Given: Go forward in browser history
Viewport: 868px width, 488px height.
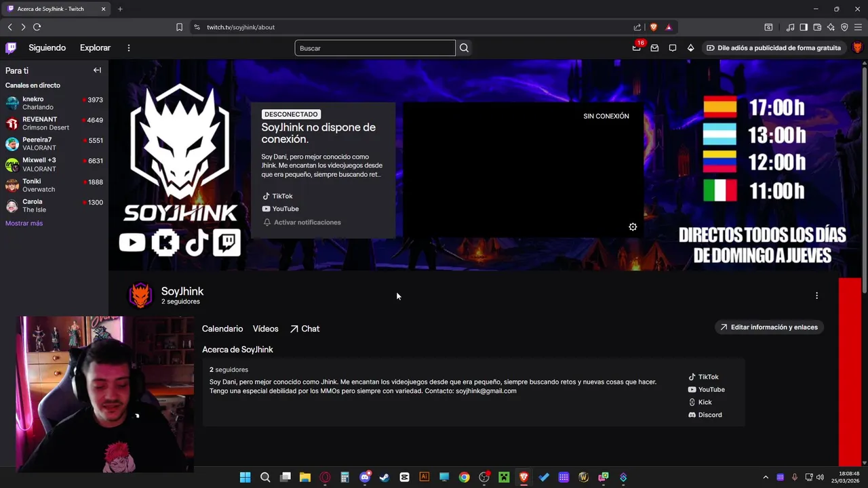Looking at the screenshot, I should tap(23, 27).
